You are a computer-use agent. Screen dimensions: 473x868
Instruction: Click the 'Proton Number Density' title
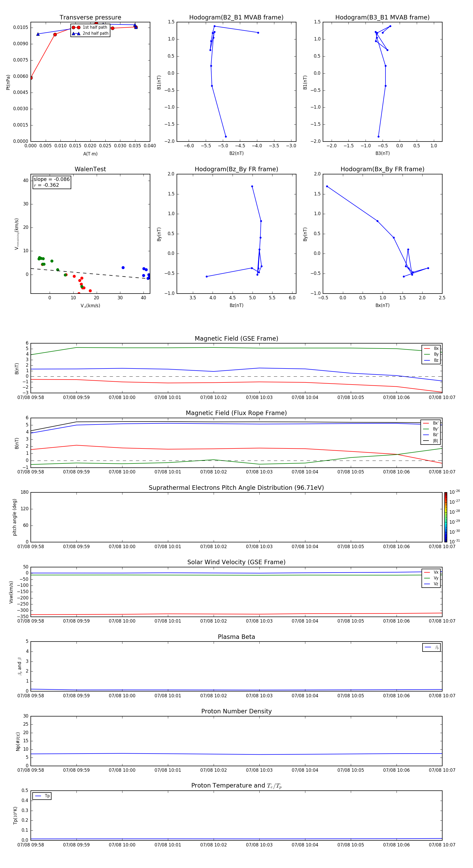[x=236, y=711]
